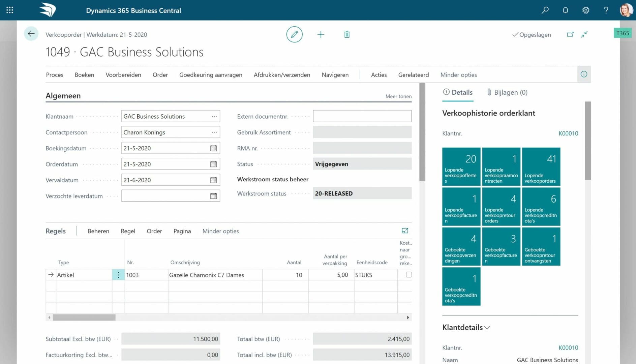Open the Acties menu
This screenshot has width=636, height=364.
click(x=379, y=75)
